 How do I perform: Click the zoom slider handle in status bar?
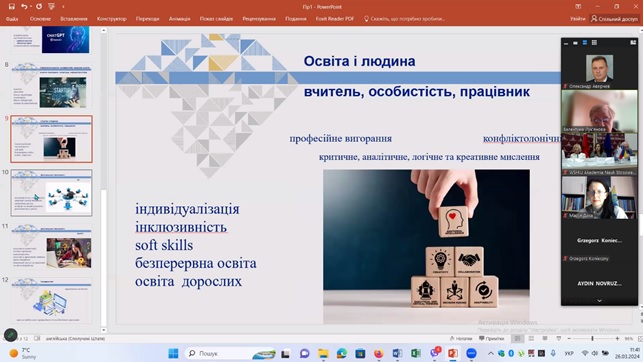click(592, 339)
